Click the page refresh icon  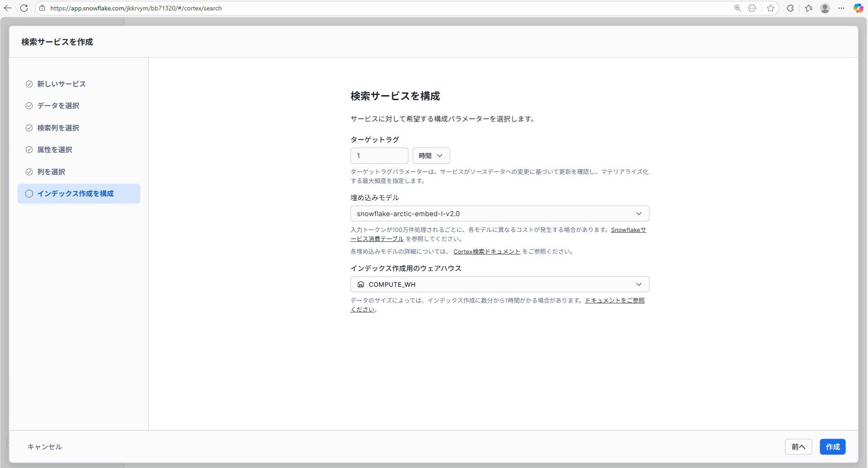click(x=24, y=8)
